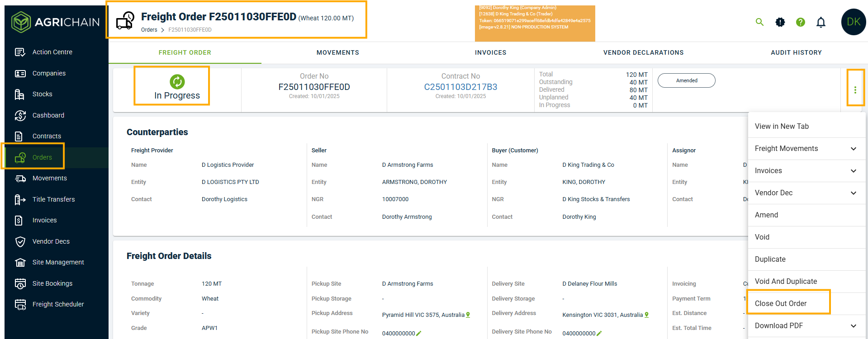Open the Invoices sidebar icon
The image size is (868, 339).
click(x=19, y=220)
